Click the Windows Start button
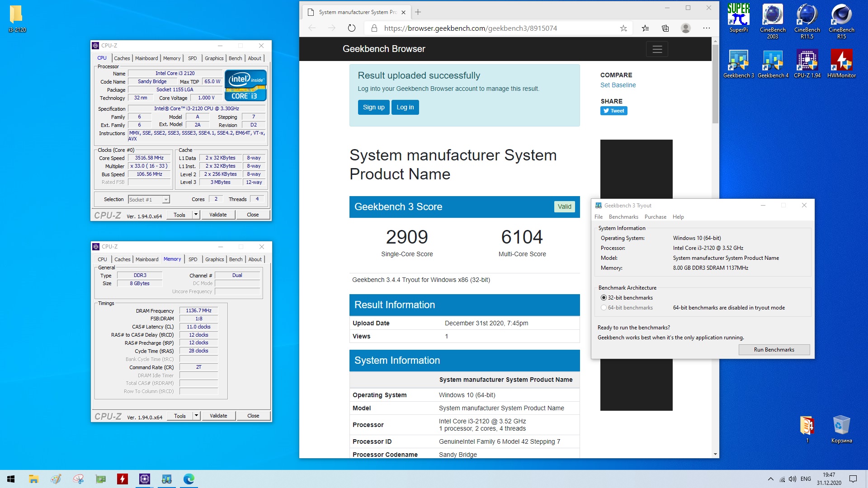Image resolution: width=868 pixels, height=488 pixels. pos(11,479)
